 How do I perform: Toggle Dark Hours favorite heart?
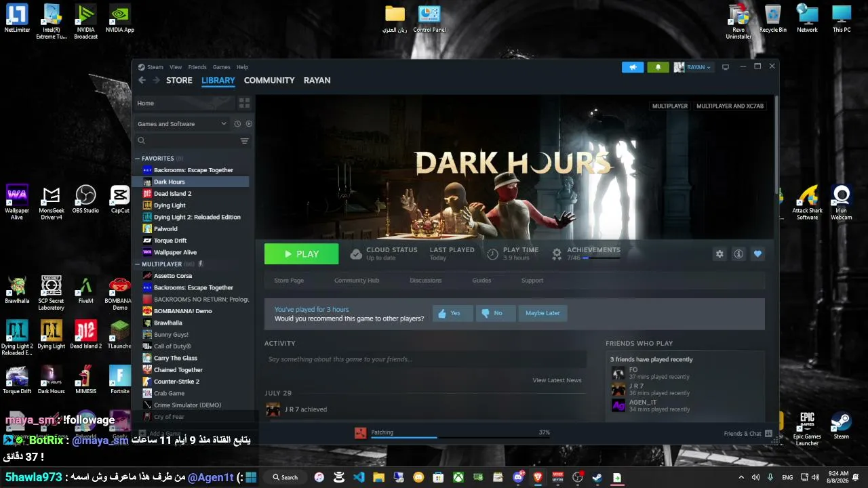click(x=757, y=254)
